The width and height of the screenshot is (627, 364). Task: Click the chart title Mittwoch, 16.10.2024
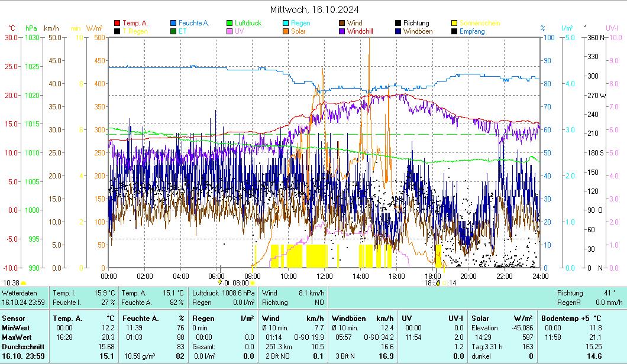pyautogui.click(x=314, y=9)
